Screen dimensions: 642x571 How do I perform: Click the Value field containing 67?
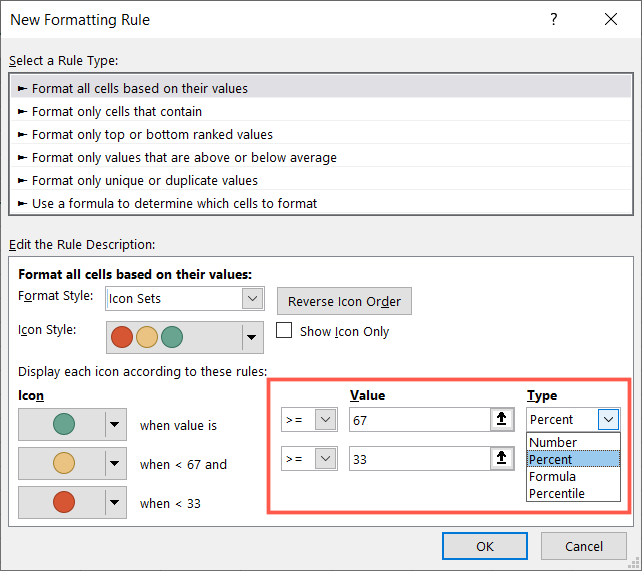[x=418, y=420]
